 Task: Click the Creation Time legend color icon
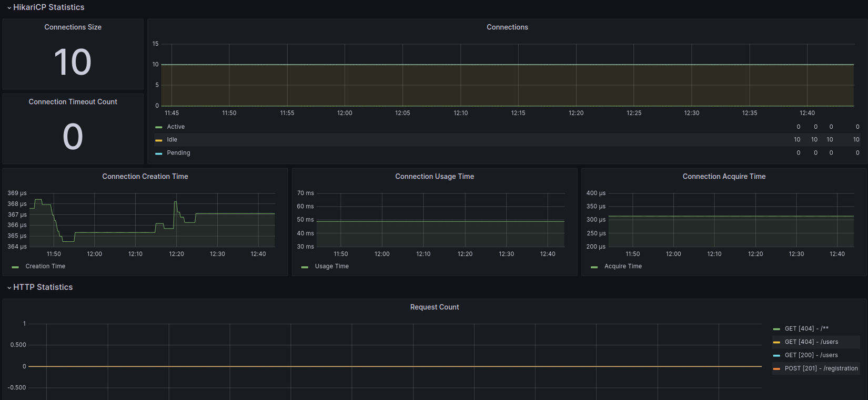(15, 267)
